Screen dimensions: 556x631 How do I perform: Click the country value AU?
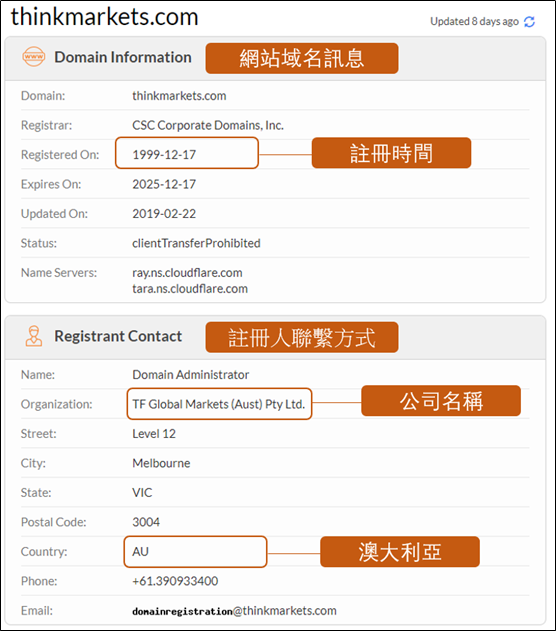pos(140,551)
